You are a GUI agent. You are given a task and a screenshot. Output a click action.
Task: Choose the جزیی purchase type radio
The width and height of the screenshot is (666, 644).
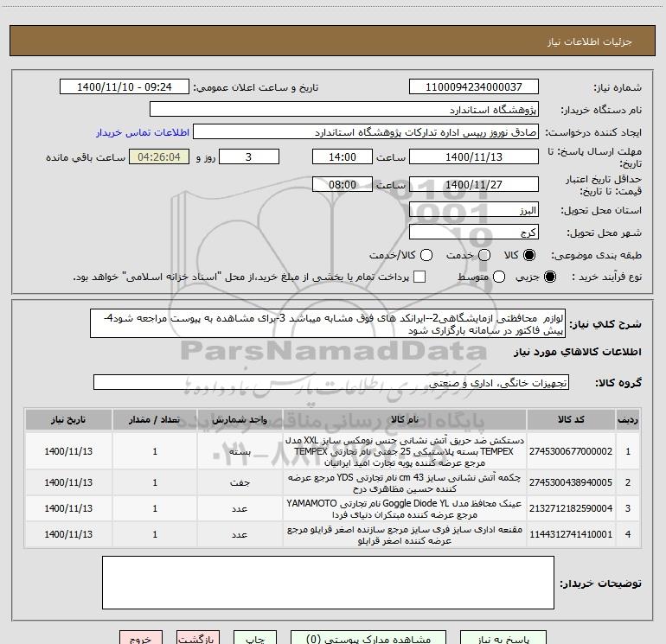[x=550, y=277]
